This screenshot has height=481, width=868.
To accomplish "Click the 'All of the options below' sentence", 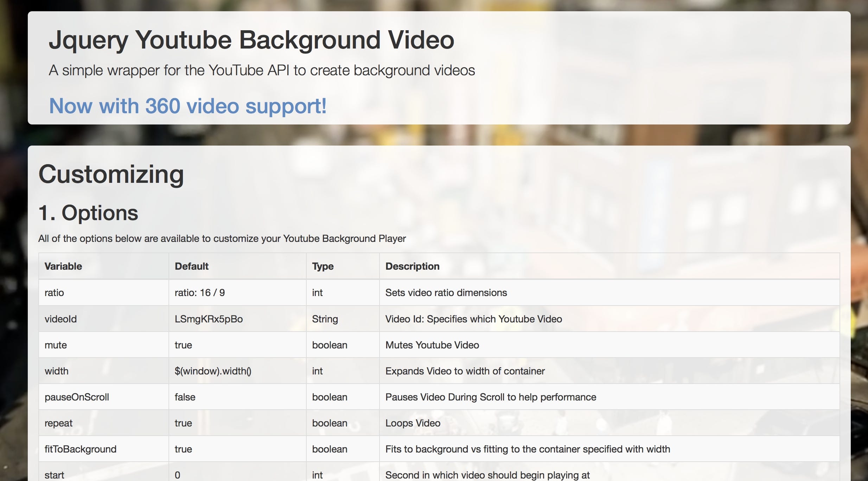I will (x=222, y=238).
